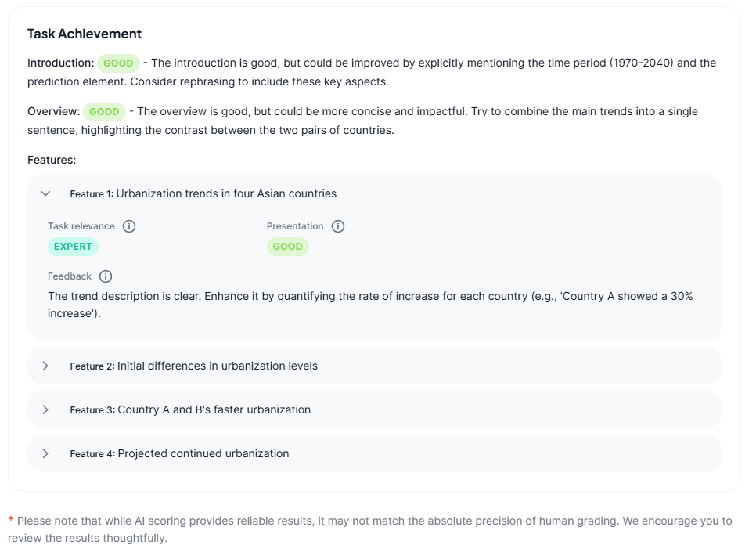Select Country A and B's faster urbanization row
Viewport: 756px width, 552px height.
point(214,409)
